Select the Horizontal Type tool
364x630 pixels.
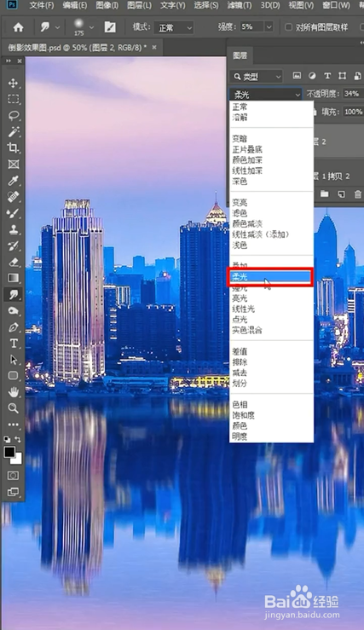tap(14, 343)
